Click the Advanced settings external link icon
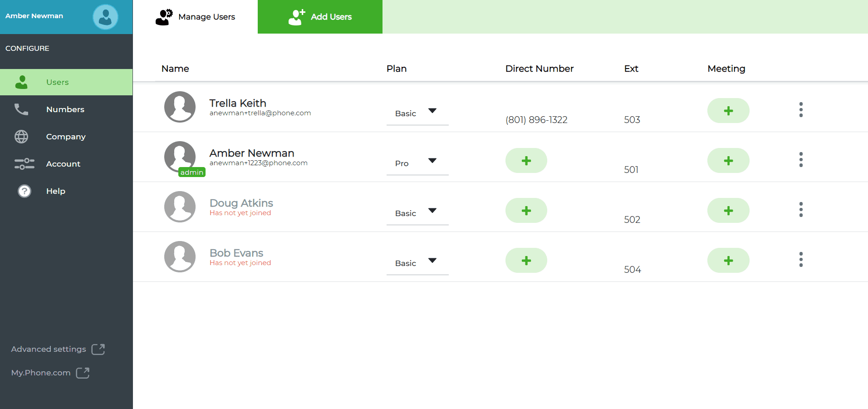The image size is (868, 409). (98, 349)
